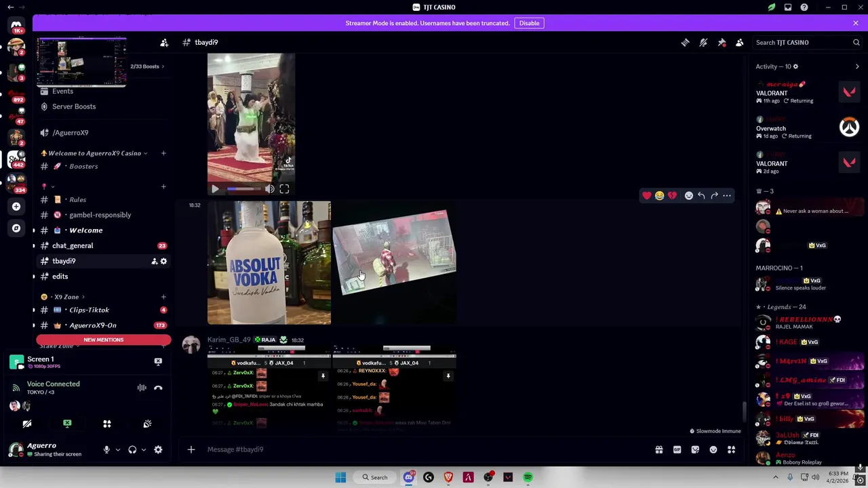Expand the video to fullscreen

click(284, 190)
